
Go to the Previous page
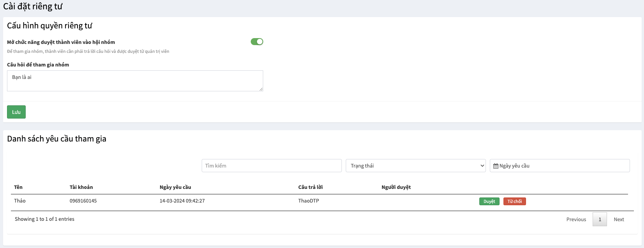pyautogui.click(x=576, y=219)
